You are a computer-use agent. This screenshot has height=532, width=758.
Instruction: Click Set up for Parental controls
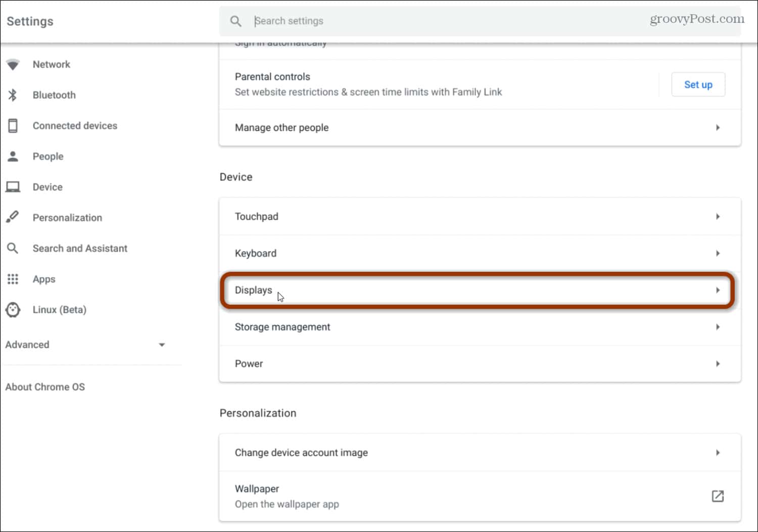point(698,84)
